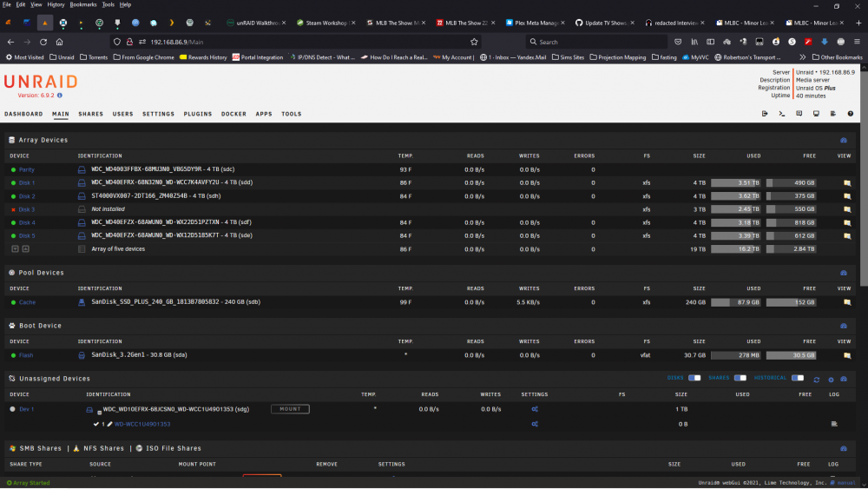Browse Cache pool with its view icon

pos(847,302)
